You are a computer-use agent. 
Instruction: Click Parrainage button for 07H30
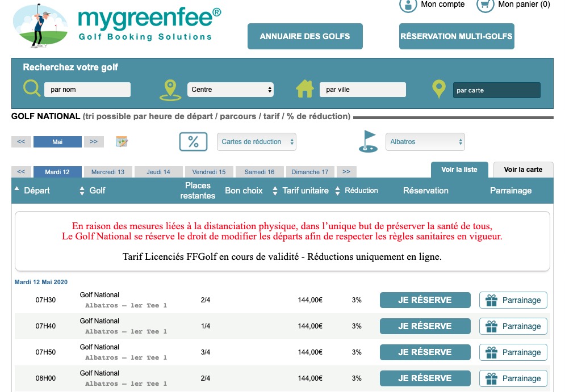tap(513, 300)
